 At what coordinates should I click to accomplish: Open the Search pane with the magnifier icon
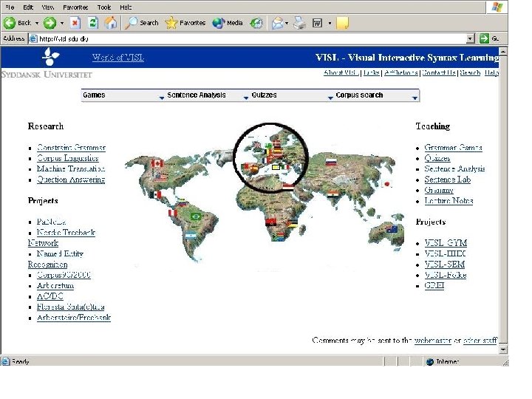tap(131, 23)
